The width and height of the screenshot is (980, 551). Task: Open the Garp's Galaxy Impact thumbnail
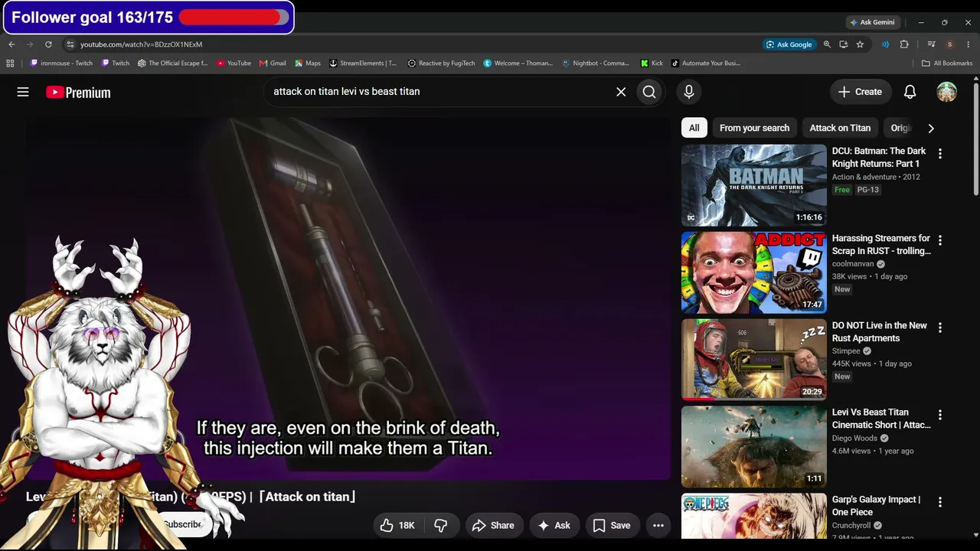point(754,517)
